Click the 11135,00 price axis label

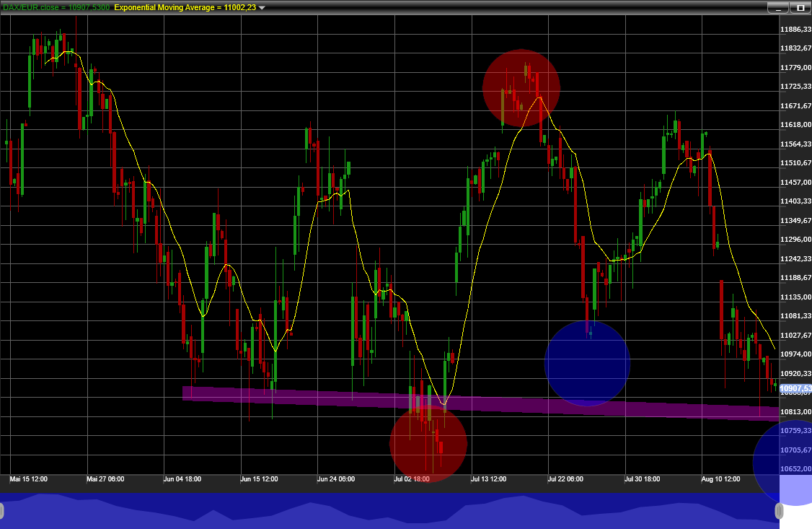point(795,297)
